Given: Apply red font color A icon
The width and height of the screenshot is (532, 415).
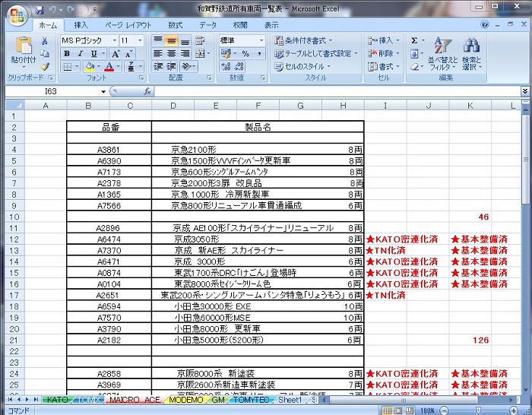Looking at the screenshot, I should (x=109, y=66).
